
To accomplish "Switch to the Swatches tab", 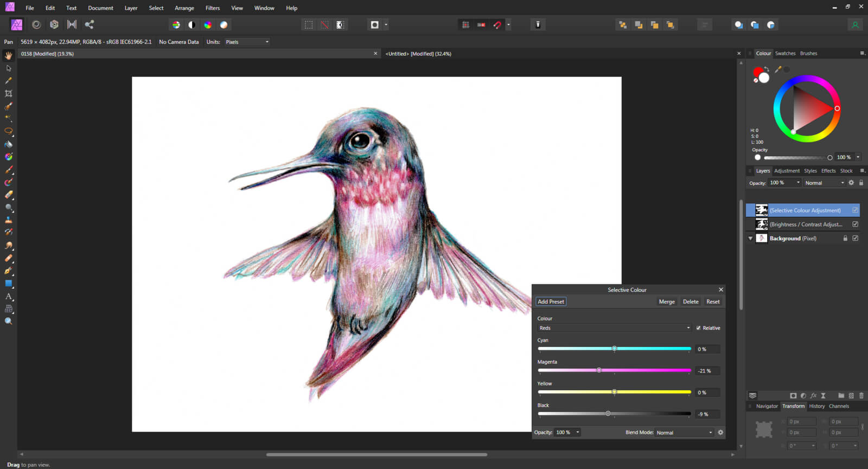I will (785, 53).
